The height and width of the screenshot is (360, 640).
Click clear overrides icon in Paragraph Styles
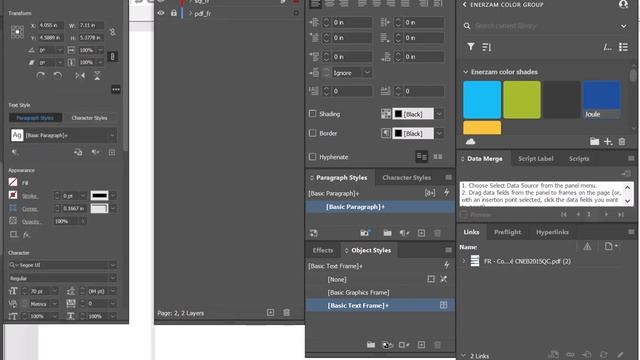(404, 233)
